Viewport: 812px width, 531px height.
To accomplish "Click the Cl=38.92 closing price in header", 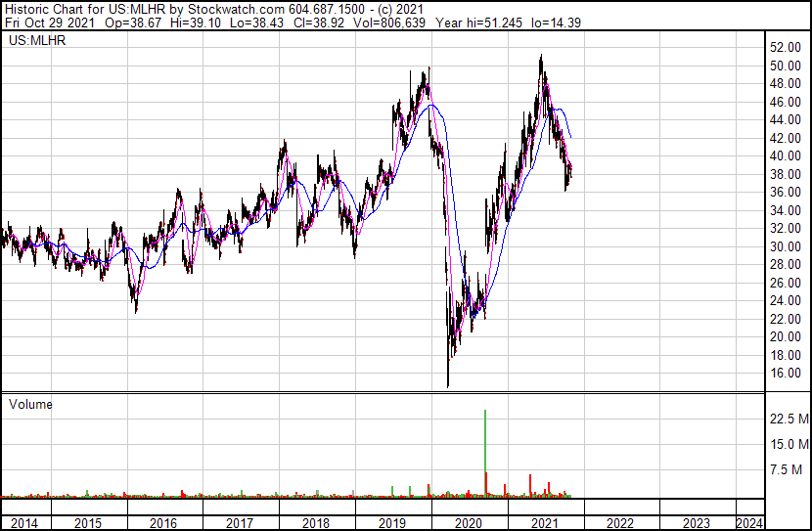I will [x=319, y=22].
